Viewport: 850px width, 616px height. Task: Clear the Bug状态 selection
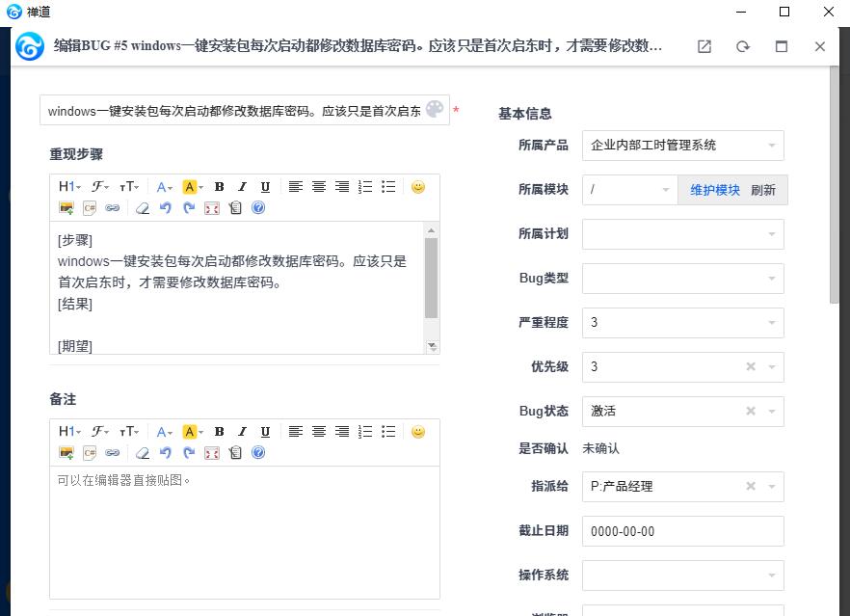pyautogui.click(x=751, y=411)
